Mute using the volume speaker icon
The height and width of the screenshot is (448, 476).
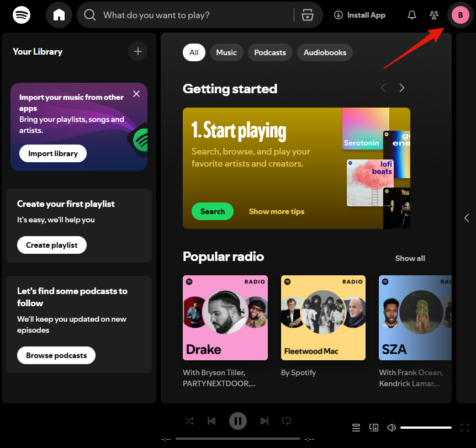392,428
